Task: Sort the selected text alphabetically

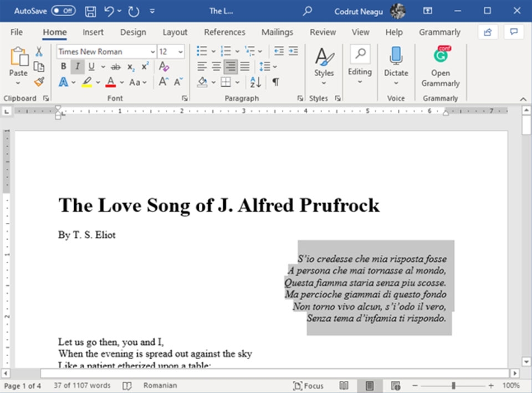Action: pyautogui.click(x=255, y=82)
